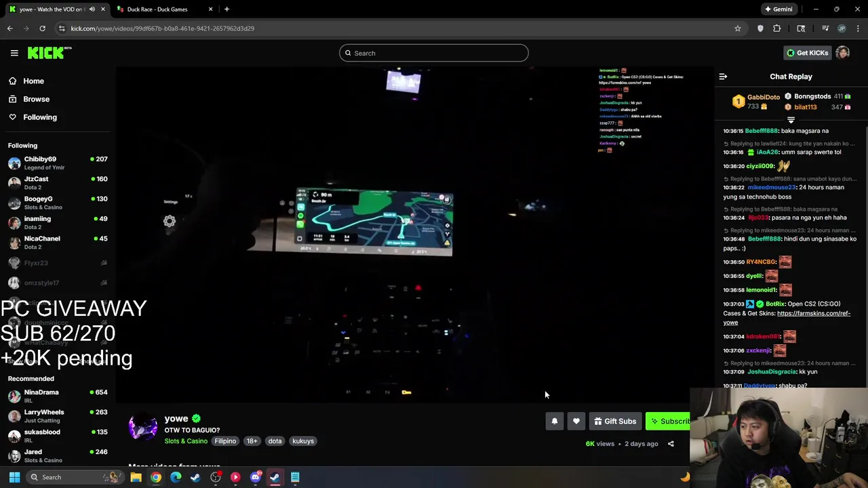Toggle notification bell for yowe
Image resolution: width=868 pixels, height=488 pixels.
tap(554, 422)
